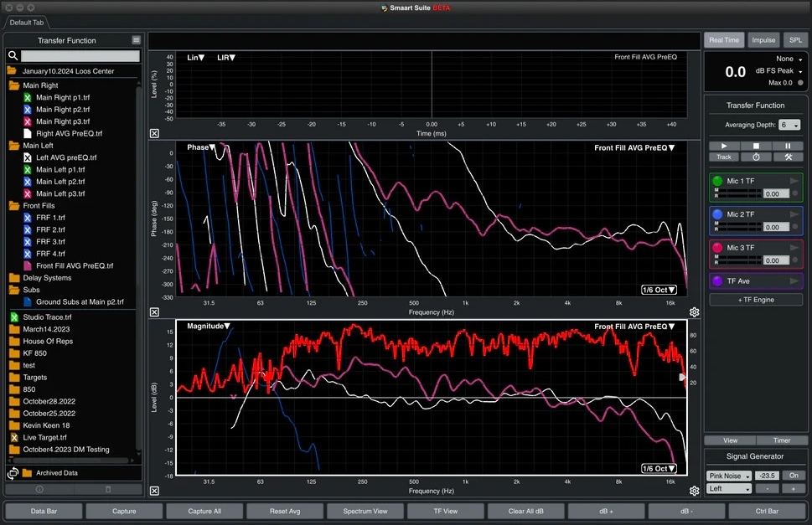Screen dimensions: 812x525
Task: Open the Phase graph settings gear
Action: pos(695,311)
